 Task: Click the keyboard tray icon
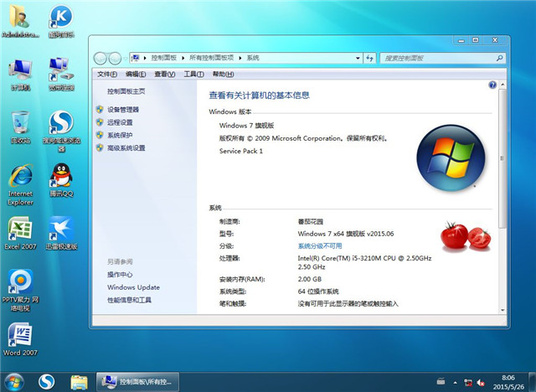click(x=441, y=381)
